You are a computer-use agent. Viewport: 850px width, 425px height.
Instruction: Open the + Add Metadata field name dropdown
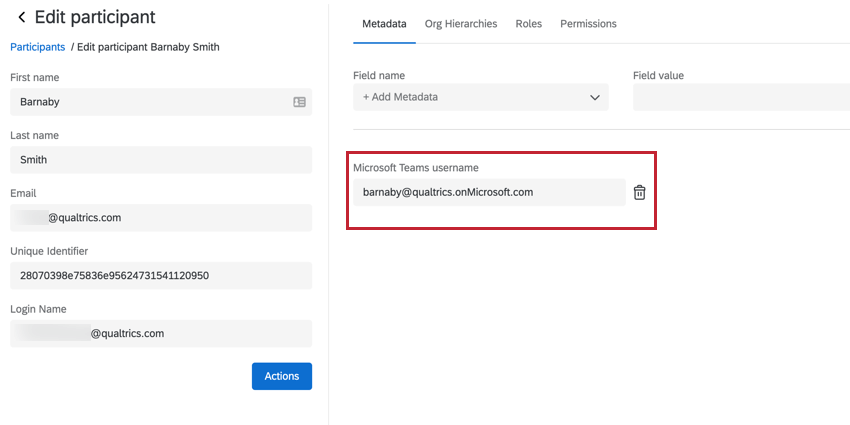(480, 97)
